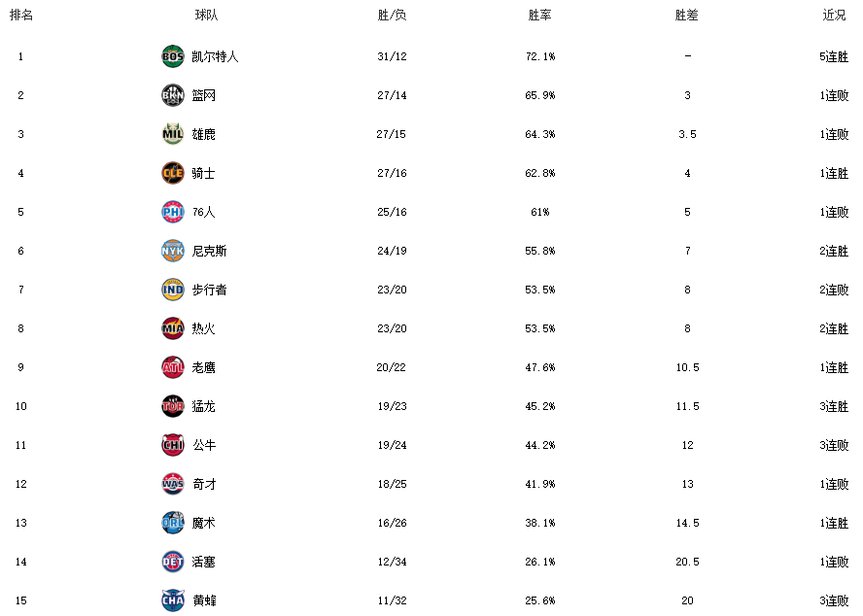This screenshot has height=616, width=863.
Task: Click the Indiana IND team logo
Action: tap(173, 290)
